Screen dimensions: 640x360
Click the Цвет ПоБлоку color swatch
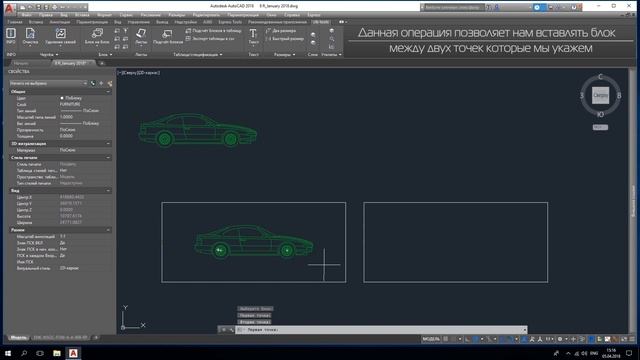[62, 98]
